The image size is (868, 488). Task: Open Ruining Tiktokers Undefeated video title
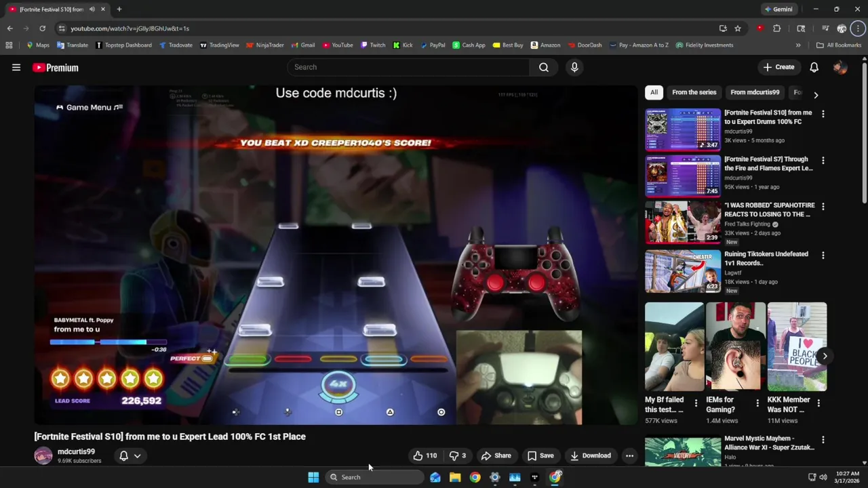click(766, 258)
